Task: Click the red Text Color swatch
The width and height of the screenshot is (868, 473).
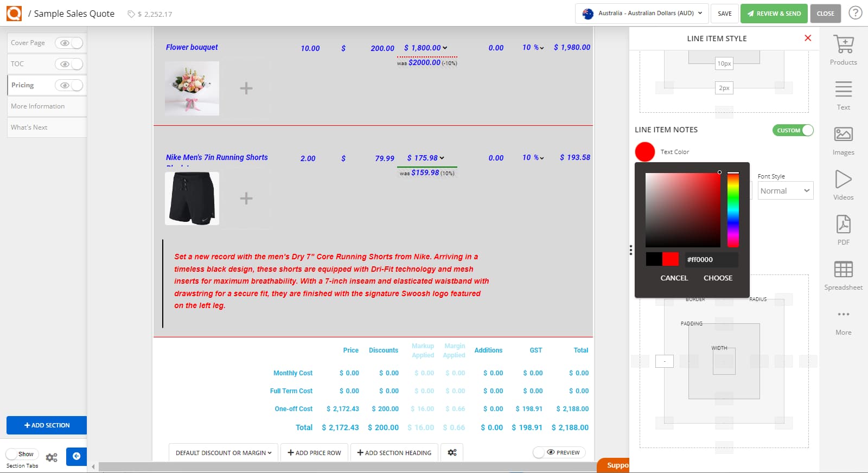Action: click(645, 152)
